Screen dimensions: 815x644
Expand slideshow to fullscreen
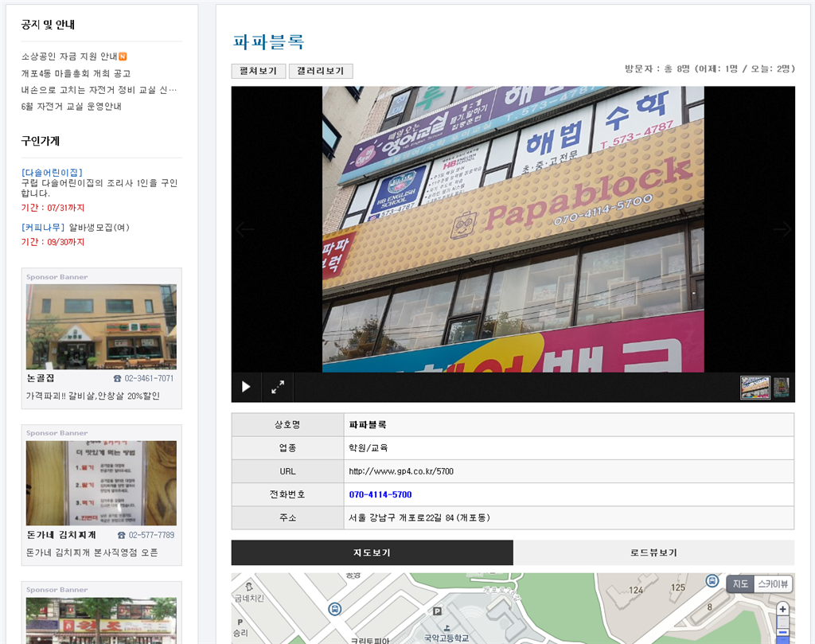[278, 387]
